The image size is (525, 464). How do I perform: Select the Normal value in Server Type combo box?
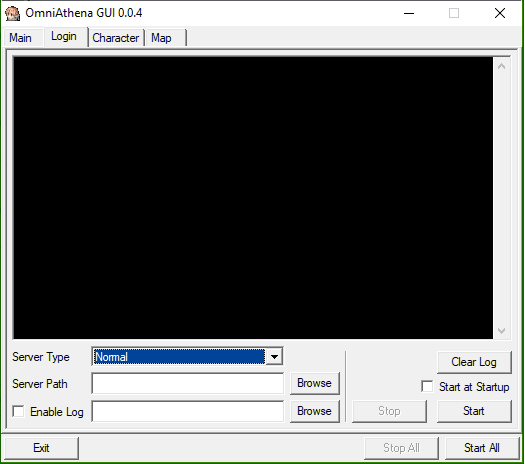click(179, 357)
